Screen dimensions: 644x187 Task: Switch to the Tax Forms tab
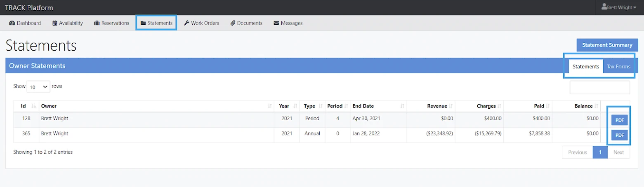pos(618,66)
